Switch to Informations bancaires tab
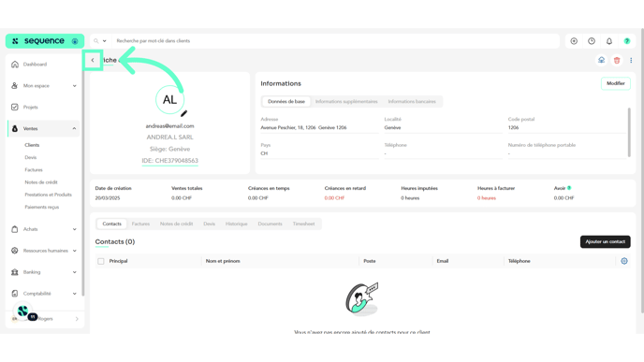This screenshot has width=644, height=362. (412, 101)
